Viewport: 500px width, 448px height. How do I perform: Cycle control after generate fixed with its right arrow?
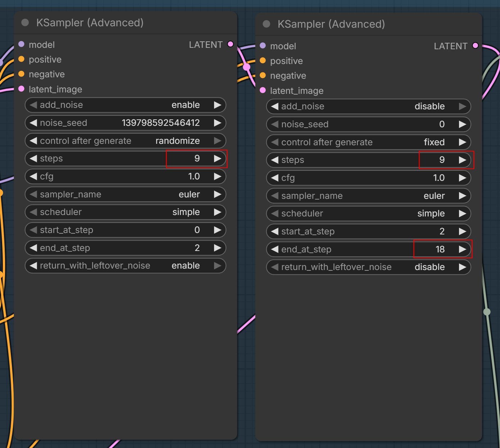point(462,142)
